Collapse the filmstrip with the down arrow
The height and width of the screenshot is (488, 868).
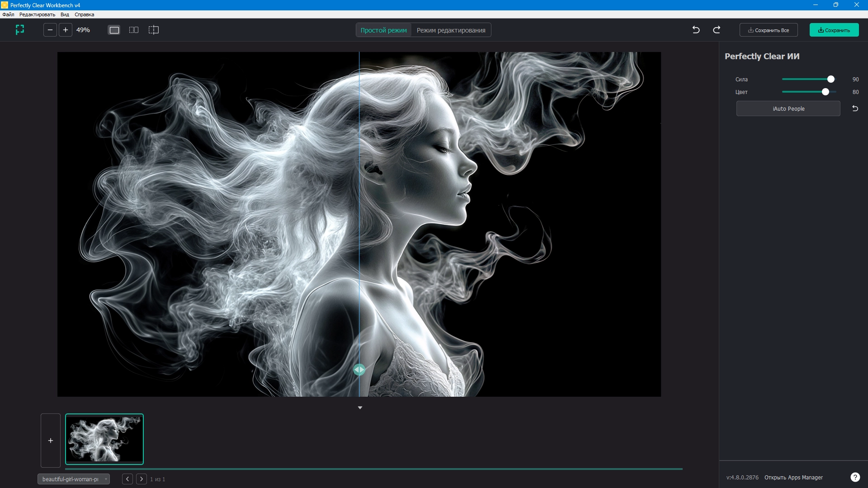pos(360,408)
